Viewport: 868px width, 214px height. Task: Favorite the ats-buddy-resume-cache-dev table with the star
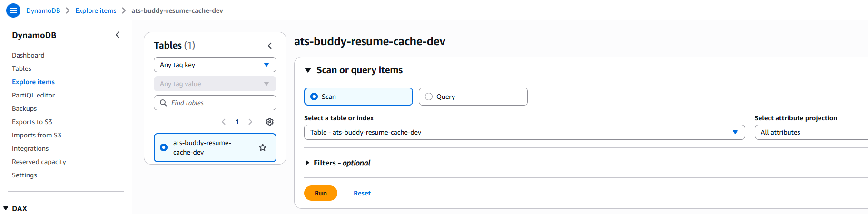(x=263, y=147)
